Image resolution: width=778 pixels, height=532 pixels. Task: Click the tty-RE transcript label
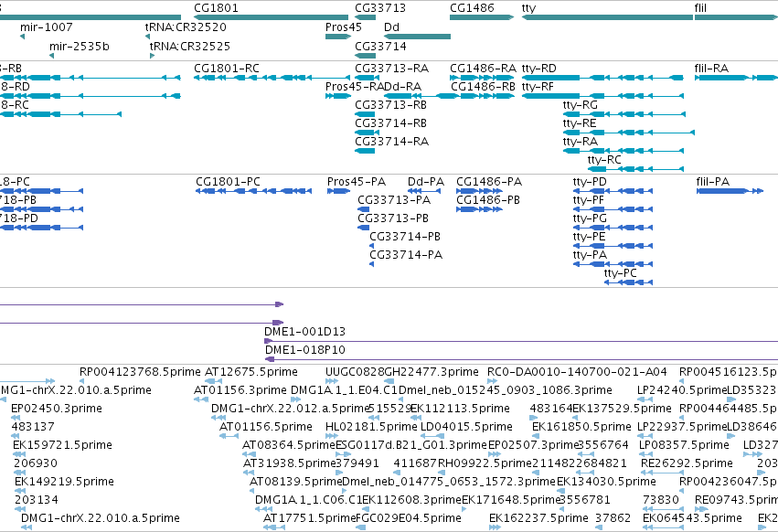click(580, 123)
